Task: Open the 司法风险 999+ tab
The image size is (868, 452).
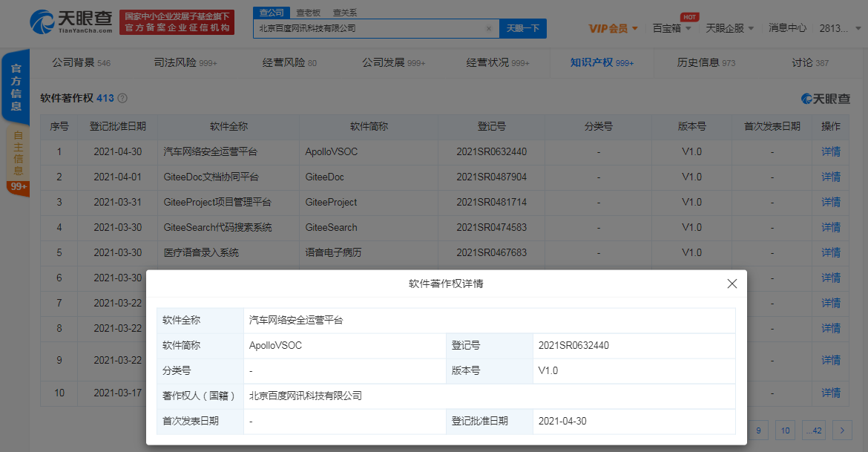Action: pos(185,62)
